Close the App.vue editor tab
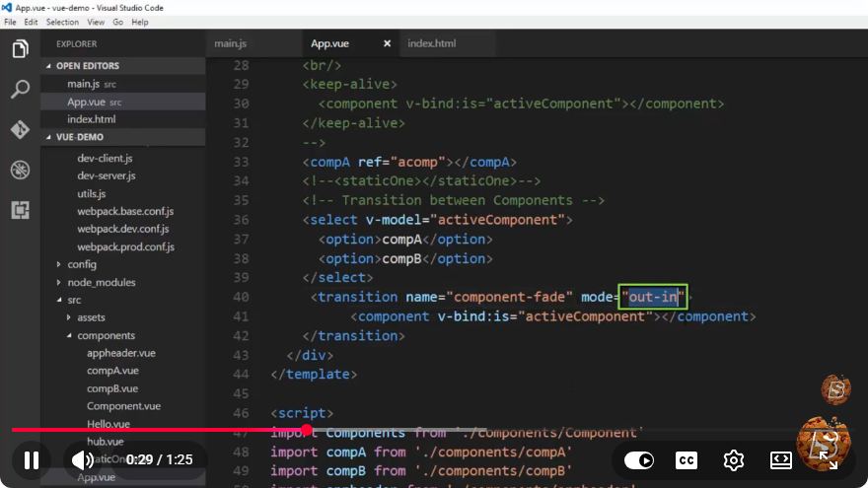Image resolution: width=868 pixels, height=488 pixels. click(x=387, y=43)
